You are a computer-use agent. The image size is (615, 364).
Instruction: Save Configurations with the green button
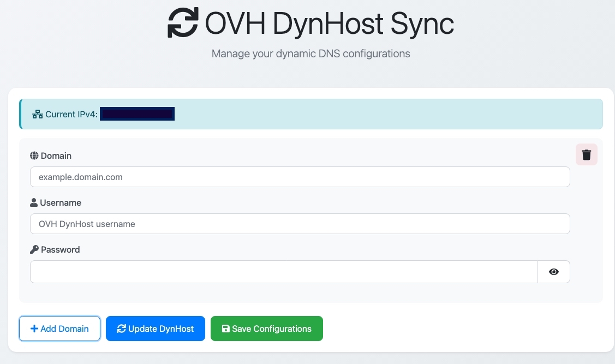click(267, 329)
